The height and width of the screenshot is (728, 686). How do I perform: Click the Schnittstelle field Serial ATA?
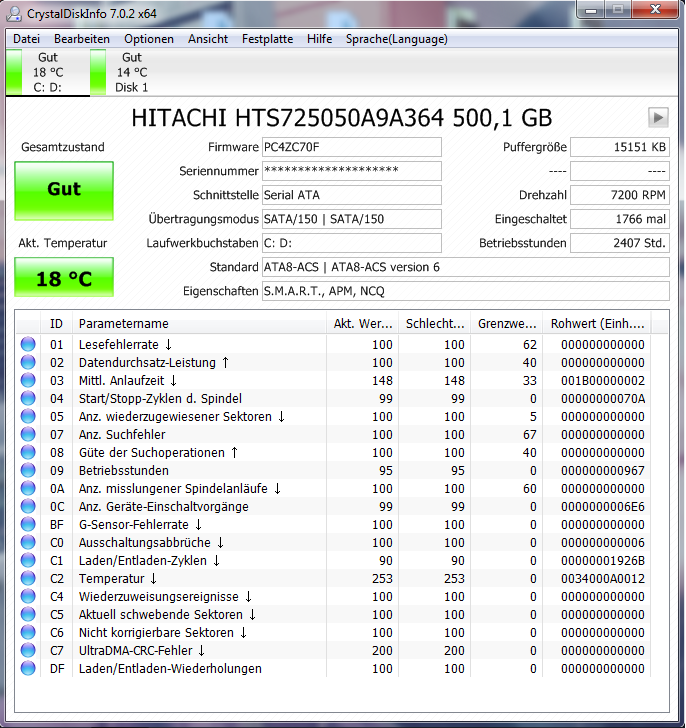point(352,195)
